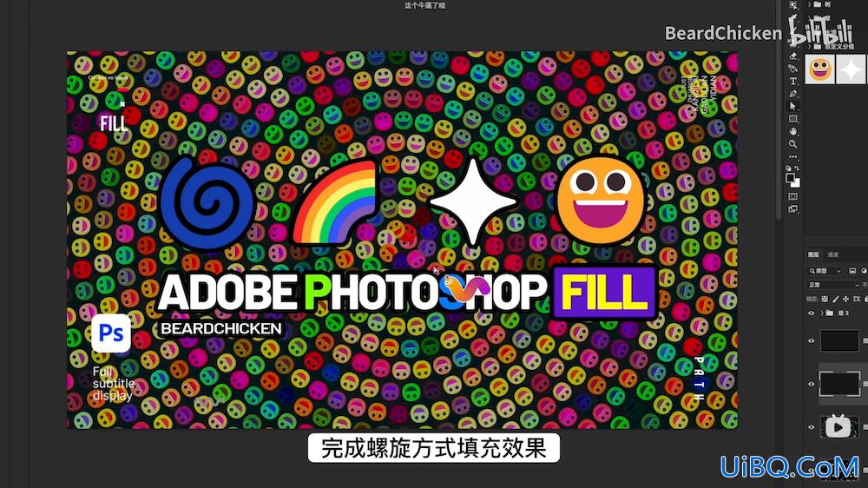Hide the TV play-button icon layer
This screenshot has height=488, width=868.
coord(811,426)
